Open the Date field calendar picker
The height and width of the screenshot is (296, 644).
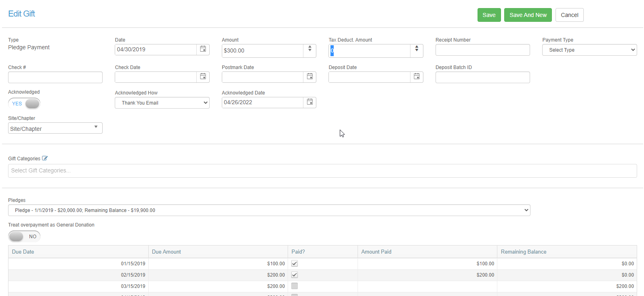[x=203, y=49]
